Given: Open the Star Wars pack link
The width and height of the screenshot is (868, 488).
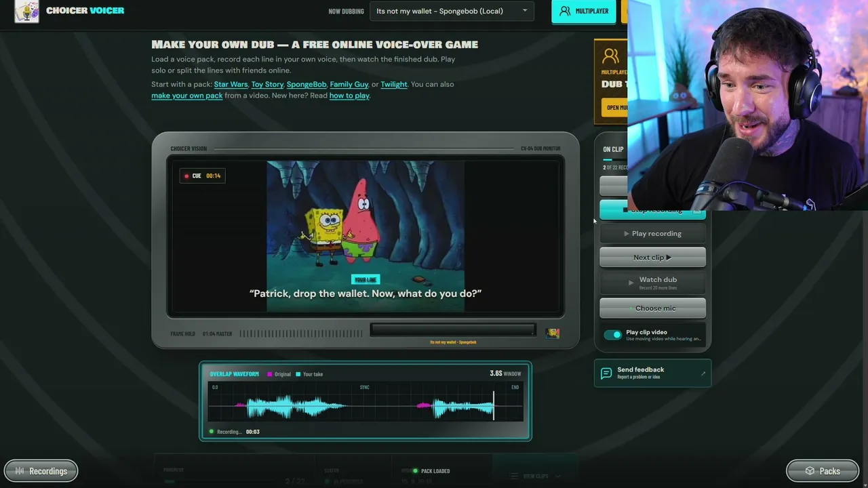Looking at the screenshot, I should click(x=231, y=85).
